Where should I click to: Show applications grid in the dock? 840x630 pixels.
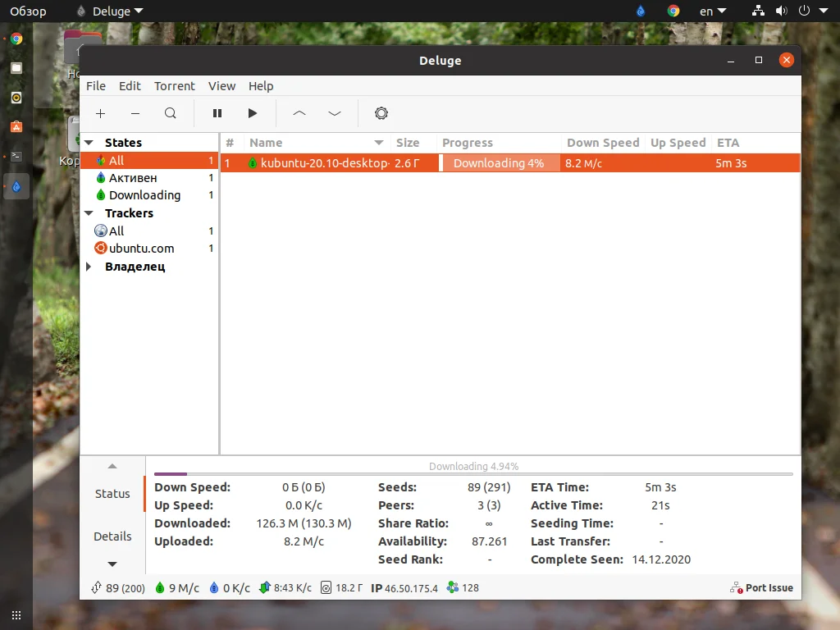click(16, 615)
